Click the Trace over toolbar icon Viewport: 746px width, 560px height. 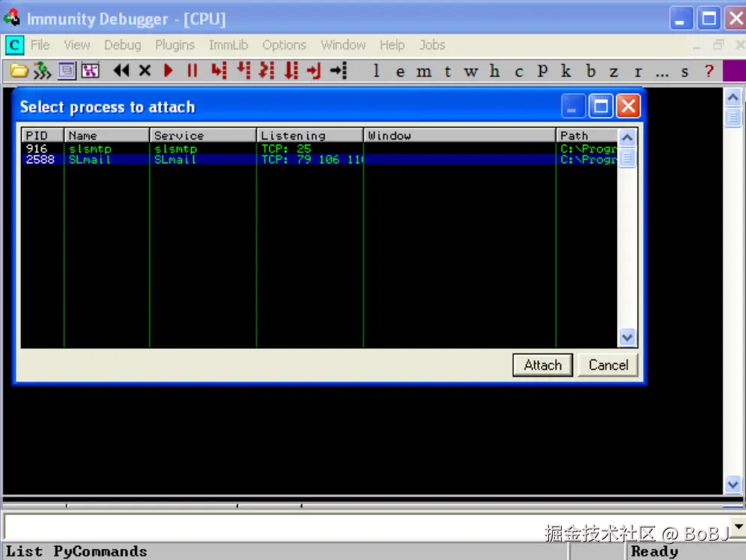[291, 71]
